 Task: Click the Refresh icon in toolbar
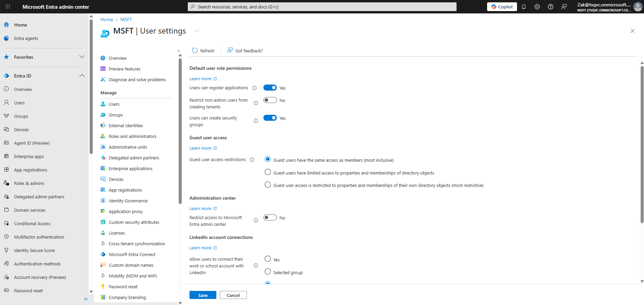coord(195,51)
